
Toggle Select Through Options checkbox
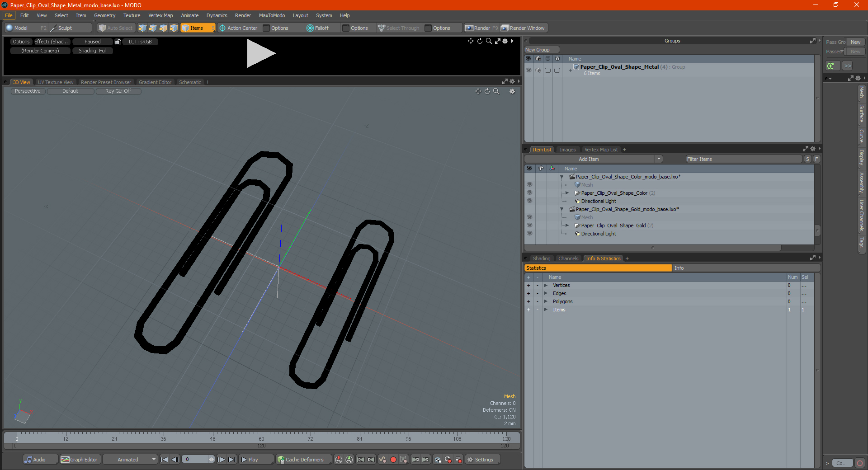click(x=428, y=28)
